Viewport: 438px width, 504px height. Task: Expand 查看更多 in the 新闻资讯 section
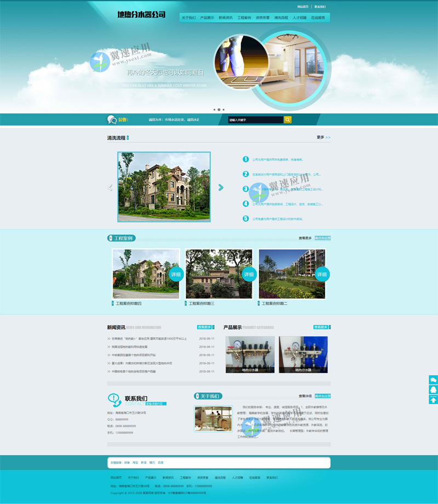205,327
